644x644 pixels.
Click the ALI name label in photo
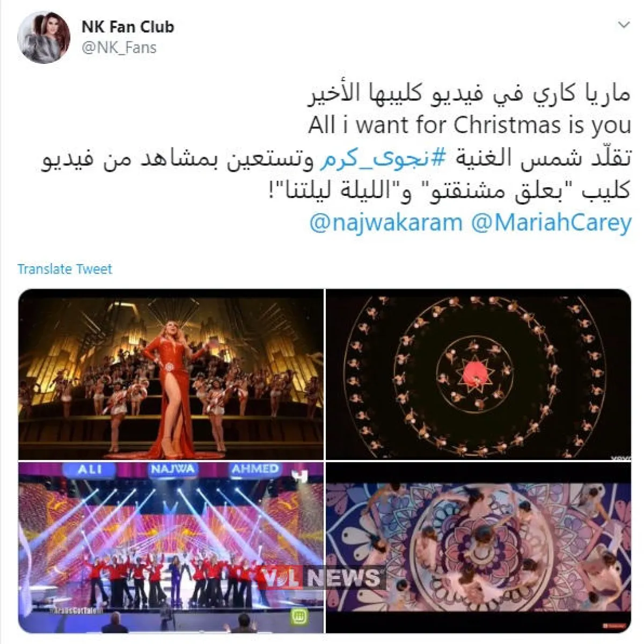pyautogui.click(x=90, y=470)
